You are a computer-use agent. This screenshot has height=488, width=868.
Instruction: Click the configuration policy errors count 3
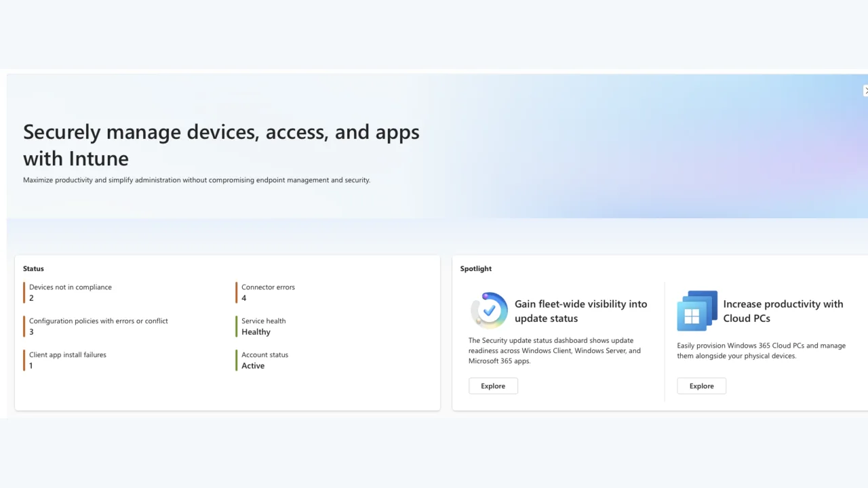point(31,332)
